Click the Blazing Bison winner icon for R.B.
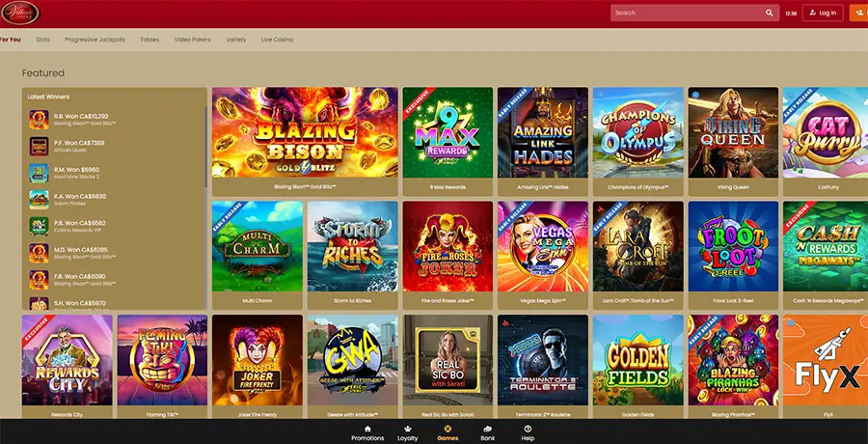868x444 pixels. [39, 120]
